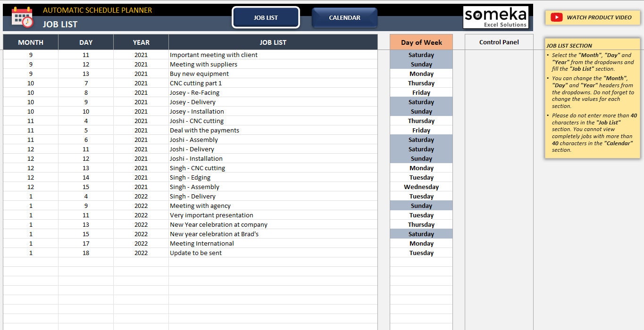Click the YouTube play icon

(557, 17)
